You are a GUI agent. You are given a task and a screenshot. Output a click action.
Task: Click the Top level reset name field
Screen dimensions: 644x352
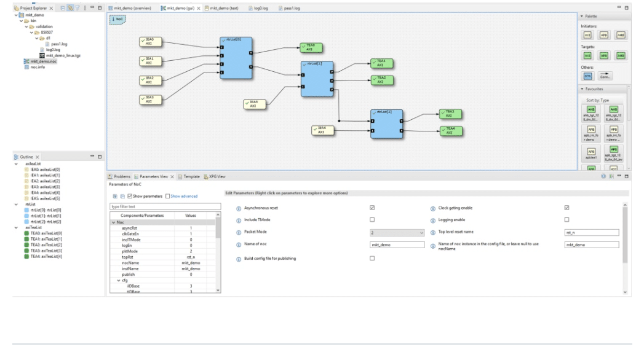[591, 233]
